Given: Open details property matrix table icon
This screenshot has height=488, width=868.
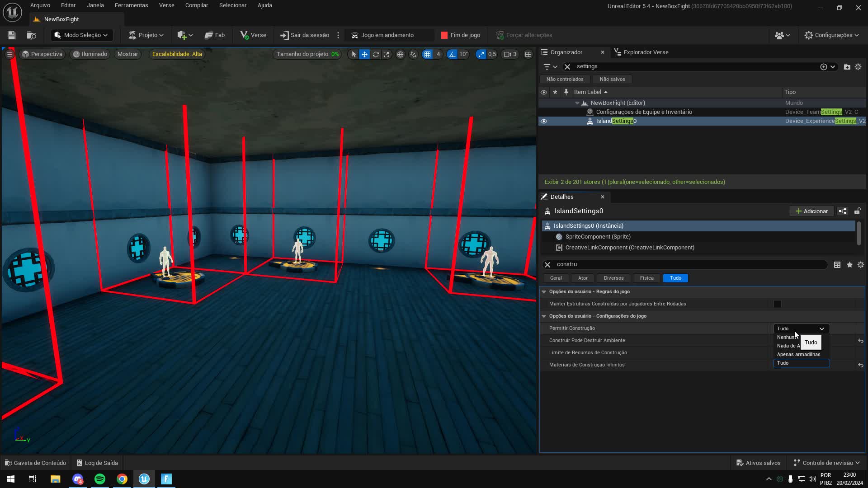Looking at the screenshot, I should pos(837,265).
